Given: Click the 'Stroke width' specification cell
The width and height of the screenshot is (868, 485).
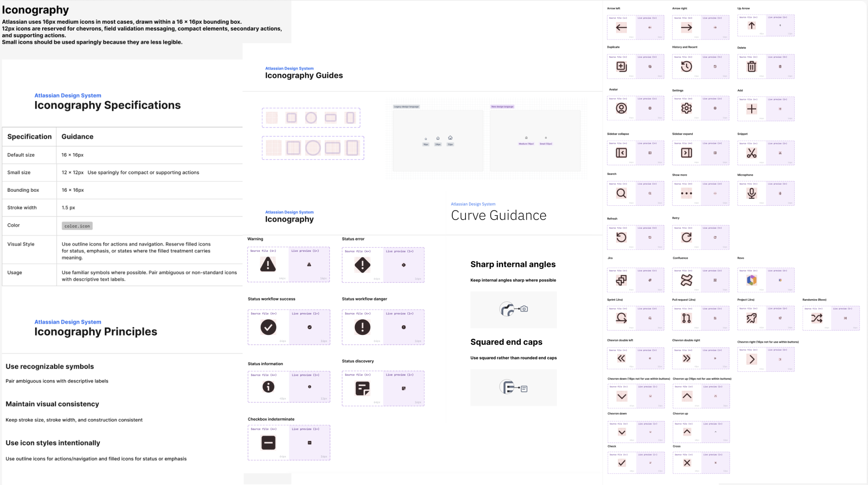Looking at the screenshot, I should (x=29, y=207).
